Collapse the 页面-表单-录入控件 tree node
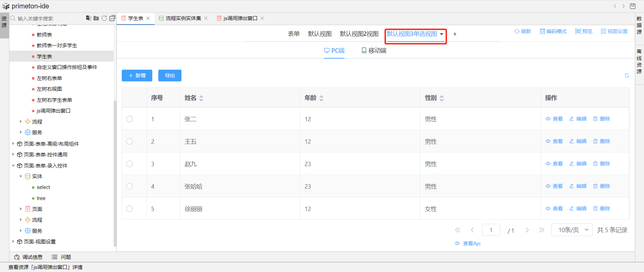This screenshot has width=644, height=272. coord(13,165)
